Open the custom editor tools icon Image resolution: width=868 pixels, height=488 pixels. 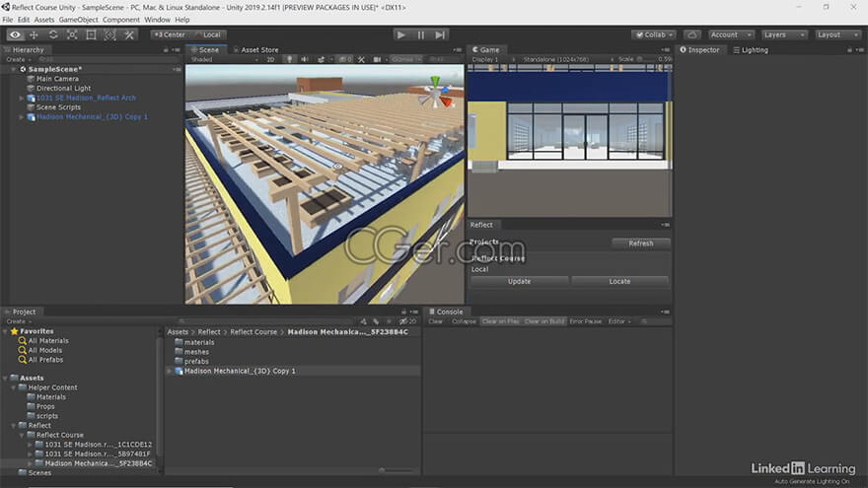129,35
